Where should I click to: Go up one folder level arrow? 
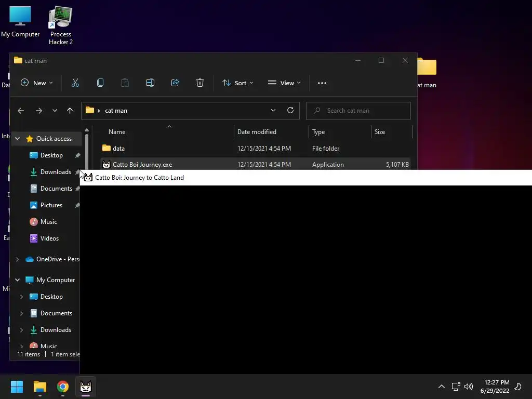(70, 111)
